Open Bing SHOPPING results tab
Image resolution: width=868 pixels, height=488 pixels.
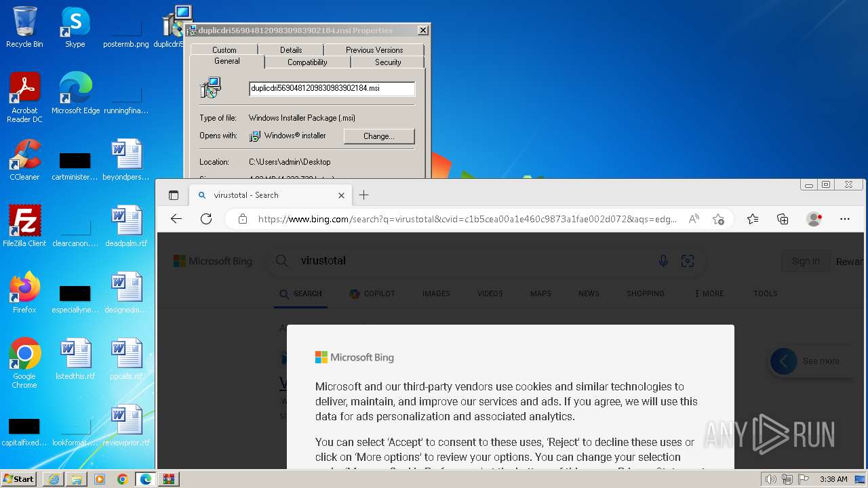[646, 293]
